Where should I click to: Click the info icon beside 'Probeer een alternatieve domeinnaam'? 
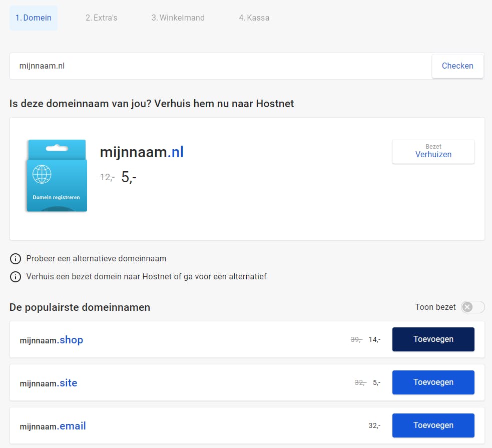pos(15,259)
